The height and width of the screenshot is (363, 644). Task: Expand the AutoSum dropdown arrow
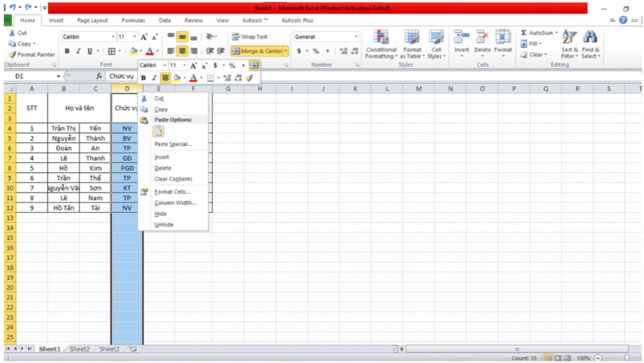click(x=556, y=33)
